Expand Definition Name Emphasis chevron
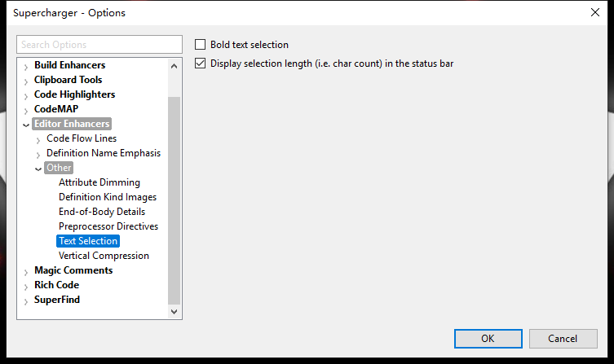Viewport: 614px width, 364px height. 38,155
